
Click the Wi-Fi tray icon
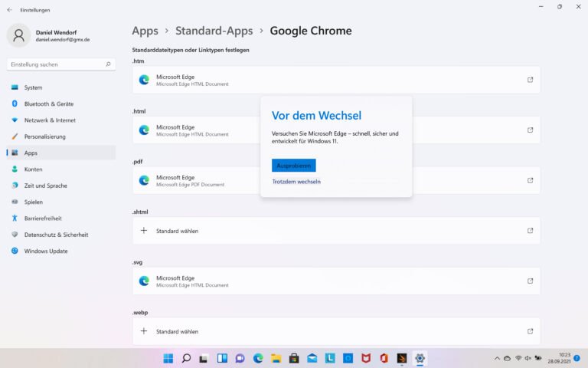pos(518,358)
